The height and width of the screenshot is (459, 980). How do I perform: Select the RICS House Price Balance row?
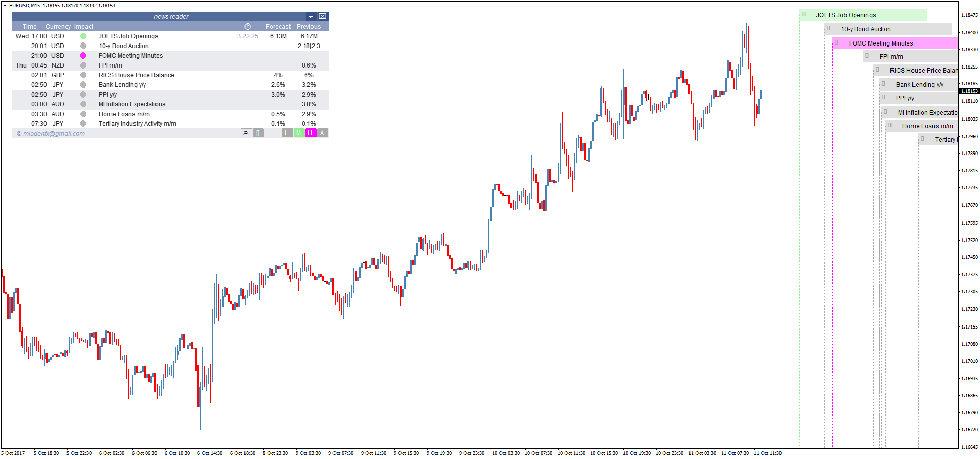(171, 75)
